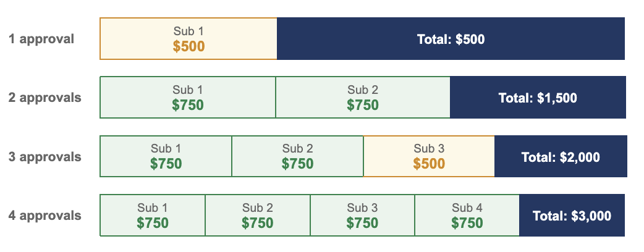This screenshot has height=252, width=644.
Task: Click the orange $500 amount in the 1 approval row
Action: [x=189, y=46]
